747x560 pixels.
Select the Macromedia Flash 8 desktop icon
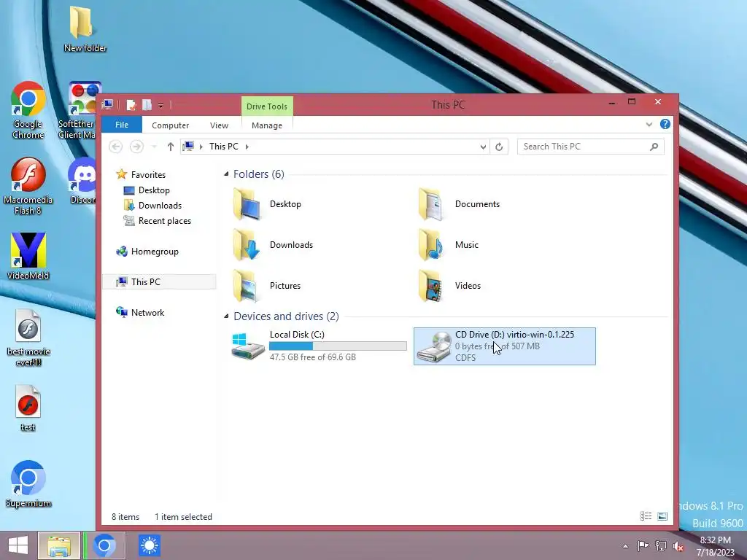click(28, 186)
